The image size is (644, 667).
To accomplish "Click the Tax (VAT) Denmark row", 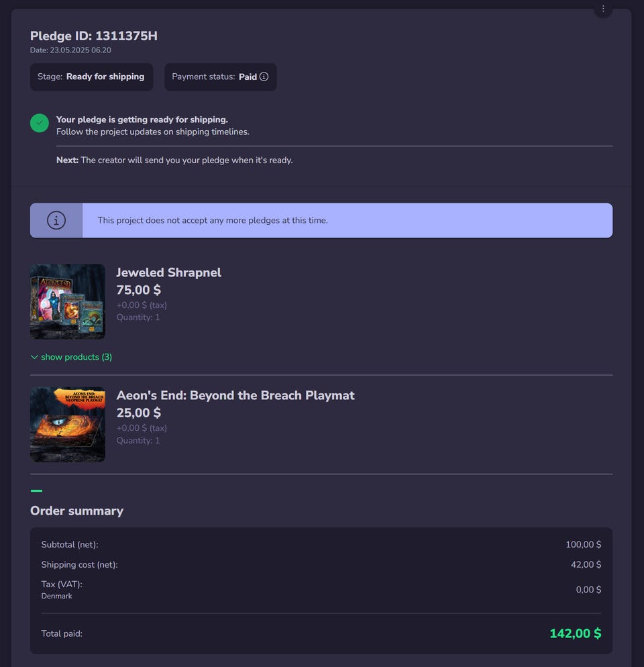I will 321,590.
